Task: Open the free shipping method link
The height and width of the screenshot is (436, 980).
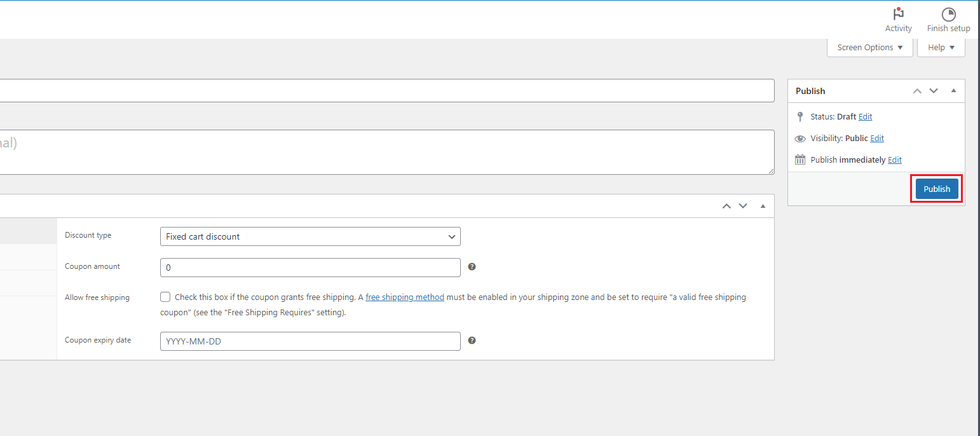Action: pos(405,297)
